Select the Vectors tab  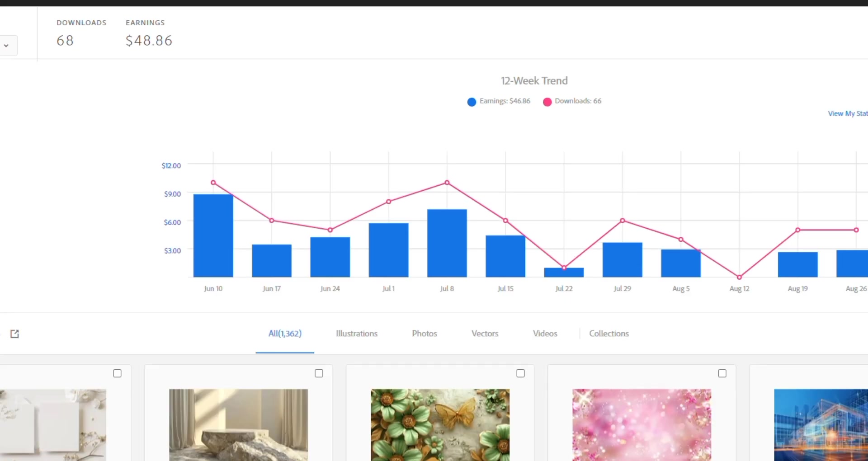(x=485, y=334)
